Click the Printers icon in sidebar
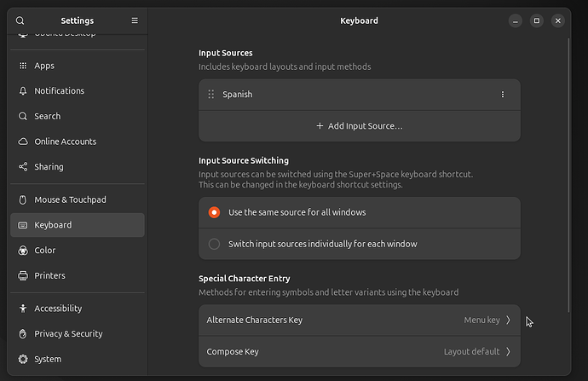Image resolution: width=588 pixels, height=381 pixels. click(23, 276)
